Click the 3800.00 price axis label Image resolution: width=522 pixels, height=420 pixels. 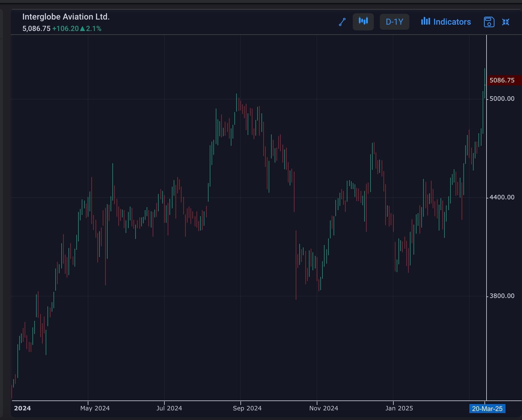tap(502, 296)
